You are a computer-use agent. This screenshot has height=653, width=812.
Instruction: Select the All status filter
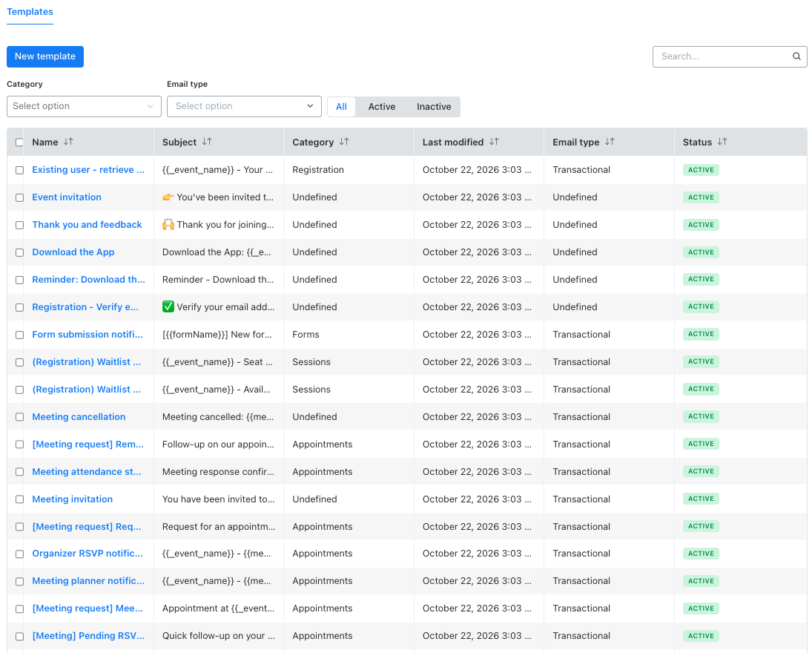click(x=341, y=107)
